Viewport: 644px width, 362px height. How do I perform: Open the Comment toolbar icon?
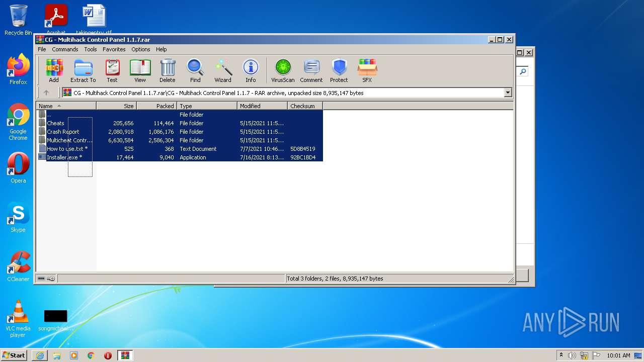pos(311,71)
